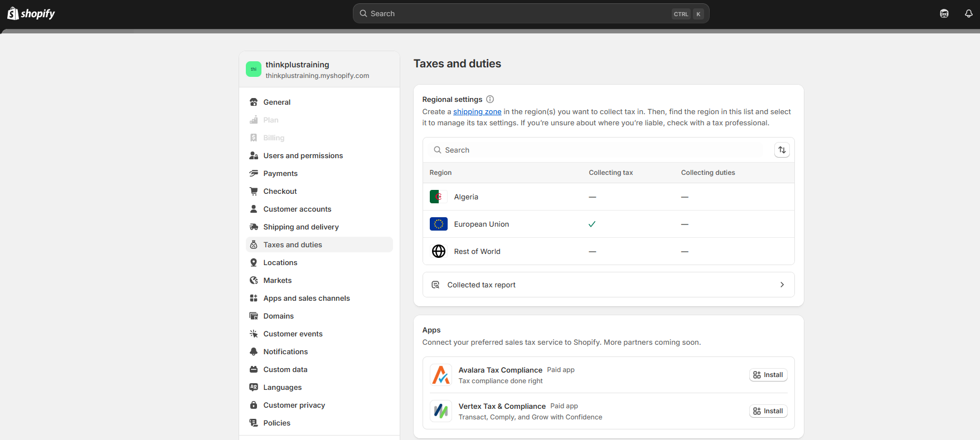Click the sort regions arrows button
Image resolution: width=980 pixels, height=440 pixels.
tap(782, 150)
